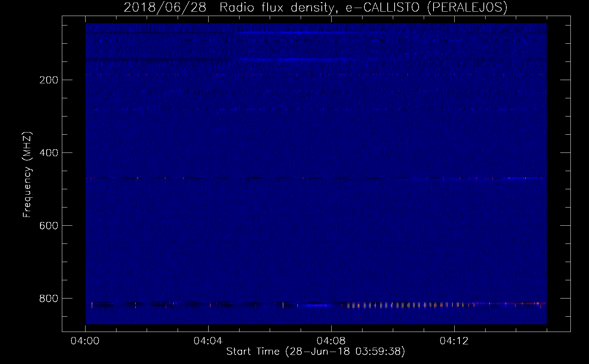The width and height of the screenshot is (589, 364).
Task: Click the 800 frequency tick label
Action: pyautogui.click(x=49, y=298)
